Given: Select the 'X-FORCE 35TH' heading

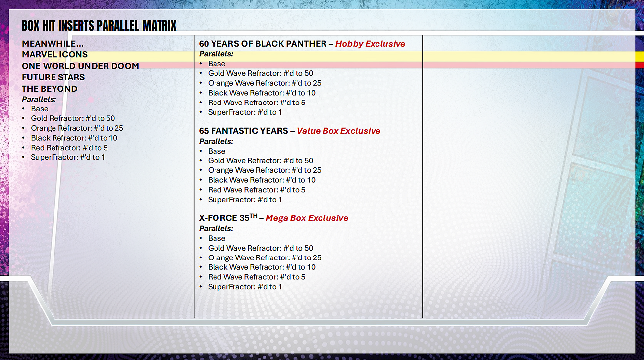Looking at the screenshot, I should [x=228, y=218].
